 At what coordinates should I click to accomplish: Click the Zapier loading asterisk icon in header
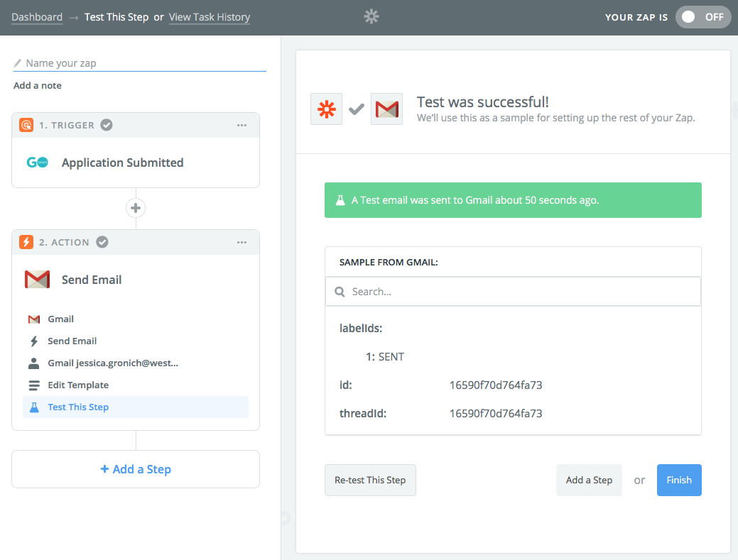(x=371, y=16)
